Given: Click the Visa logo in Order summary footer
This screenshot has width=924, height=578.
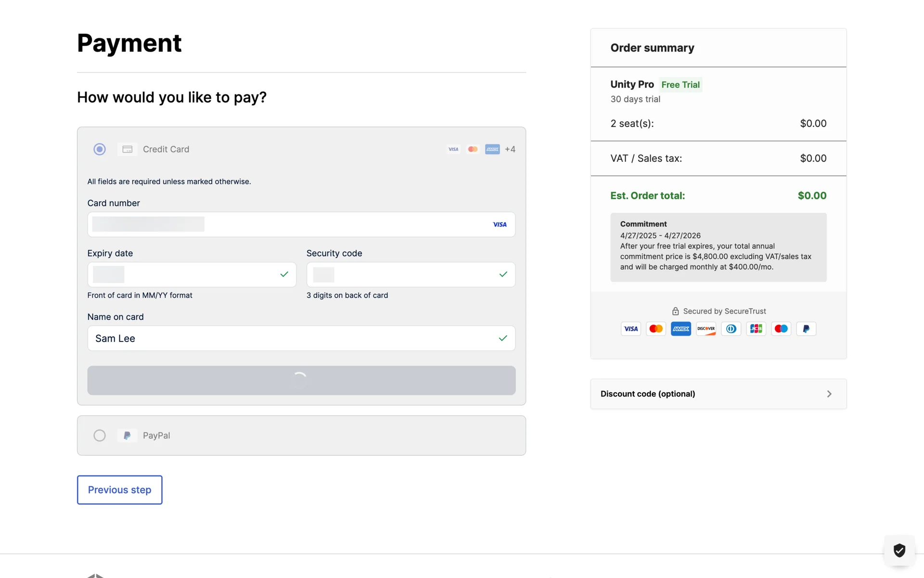Looking at the screenshot, I should [x=630, y=329].
